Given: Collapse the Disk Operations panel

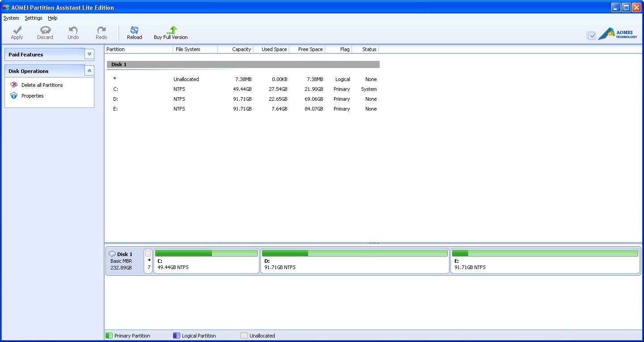Looking at the screenshot, I should 89,71.
